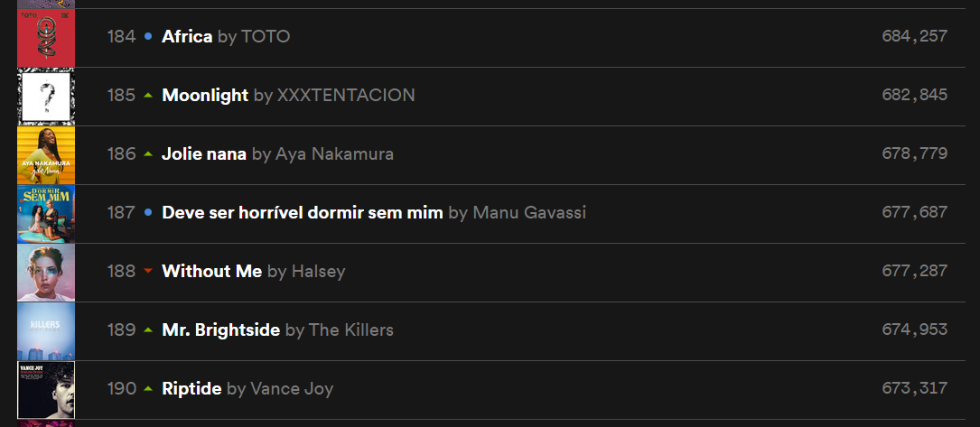Open the Moonlight track link
This screenshot has height=427, width=980.
pos(205,95)
